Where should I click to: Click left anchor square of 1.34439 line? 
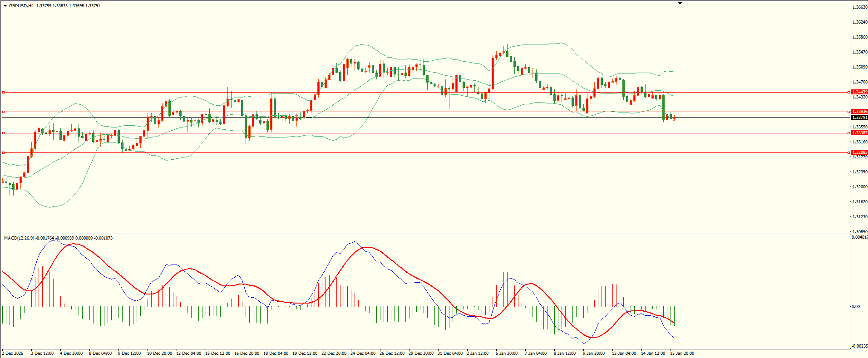click(x=4, y=92)
